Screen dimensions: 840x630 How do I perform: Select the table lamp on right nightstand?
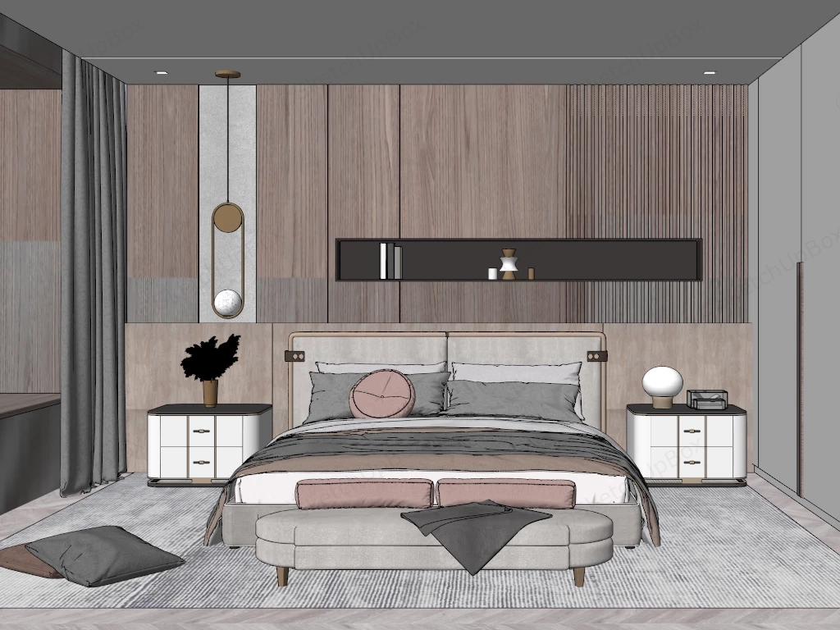[x=663, y=381]
